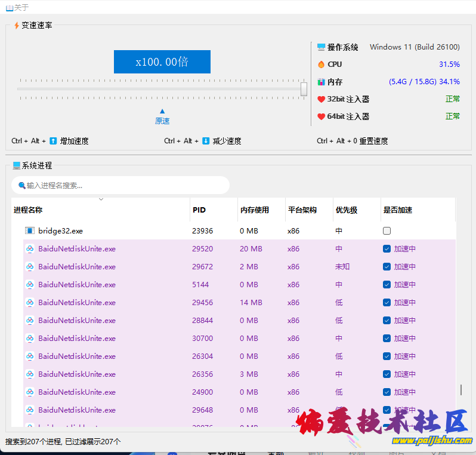Open the 关于 menu
The image size is (476, 455).
pos(21,8)
